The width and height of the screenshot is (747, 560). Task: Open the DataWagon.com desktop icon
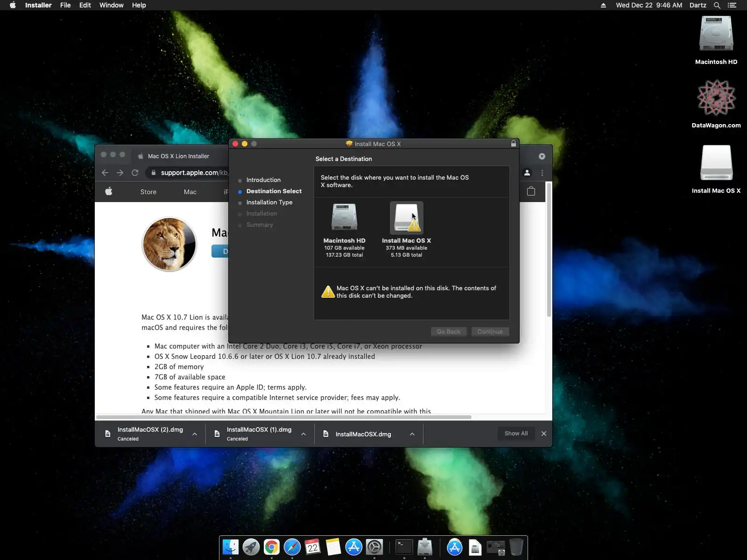[x=716, y=98]
